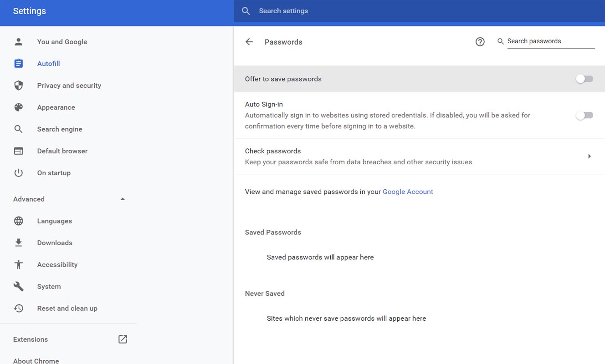Focus the Search settings field

419,11
